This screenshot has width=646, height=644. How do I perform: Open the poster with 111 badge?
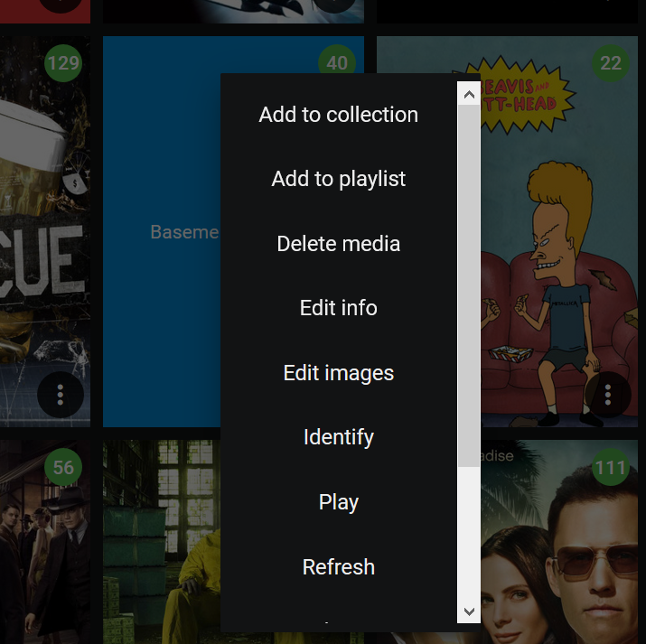click(x=559, y=542)
